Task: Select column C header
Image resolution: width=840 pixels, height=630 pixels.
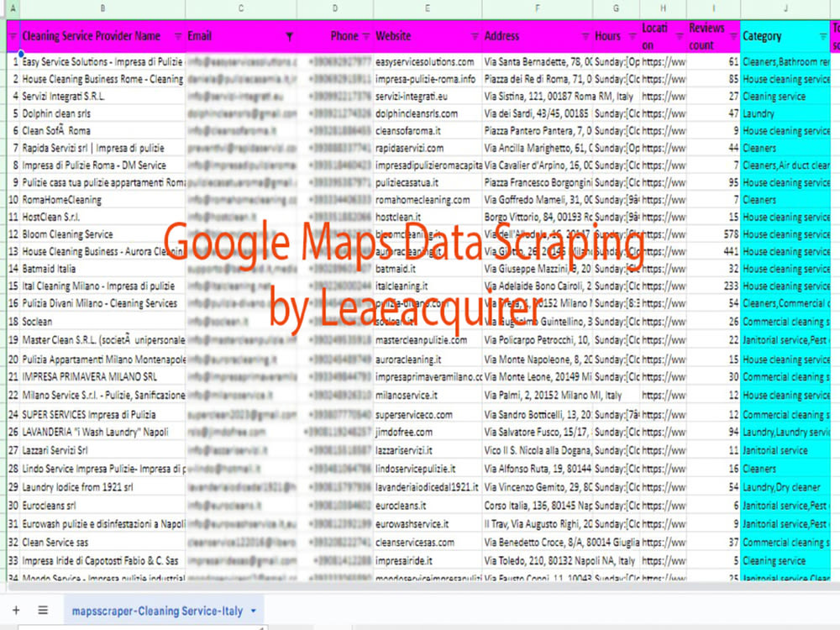Action: pyautogui.click(x=241, y=8)
